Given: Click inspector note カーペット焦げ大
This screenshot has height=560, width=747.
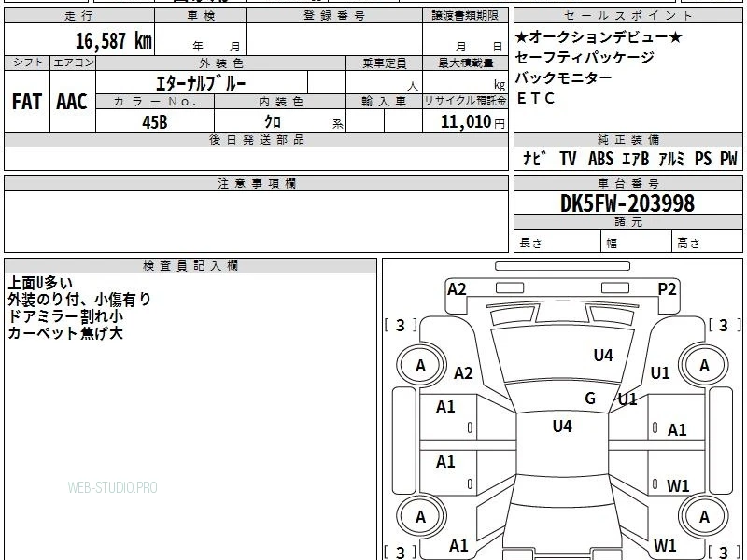Looking at the screenshot, I should (65, 333).
